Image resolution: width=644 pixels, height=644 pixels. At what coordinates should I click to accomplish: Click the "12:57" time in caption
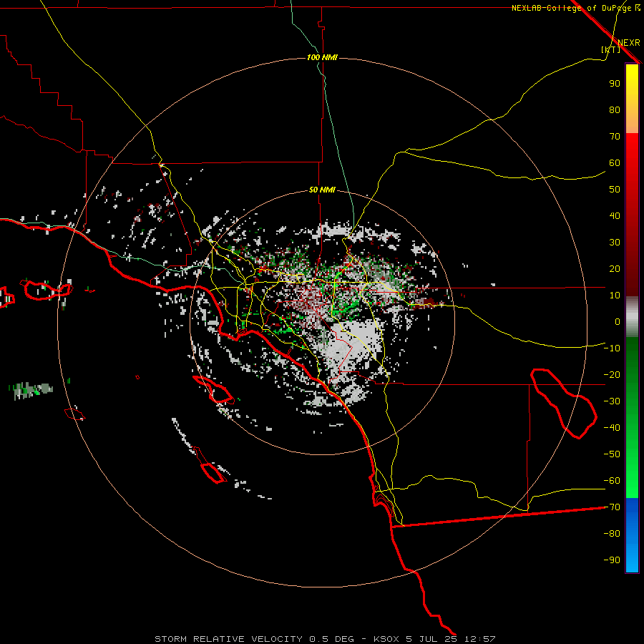(x=479, y=639)
